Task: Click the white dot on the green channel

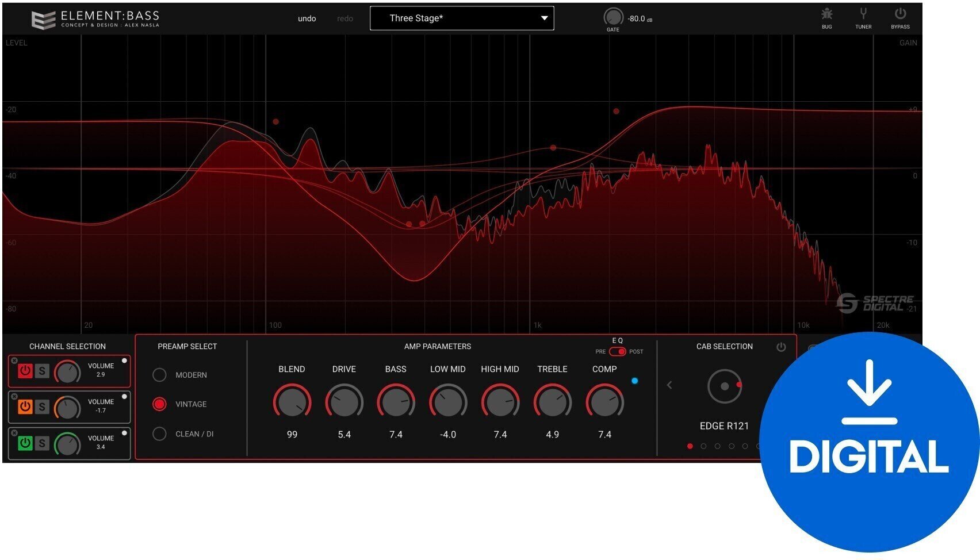Action: [x=124, y=433]
